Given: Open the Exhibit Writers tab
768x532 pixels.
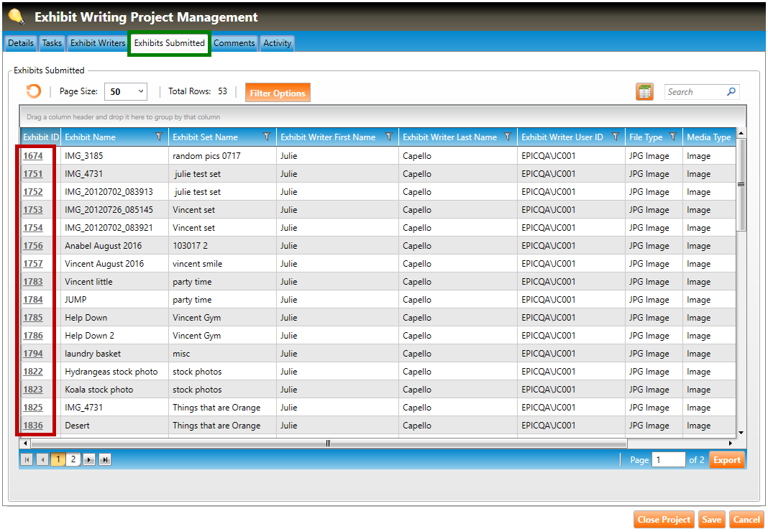Looking at the screenshot, I should [x=98, y=43].
